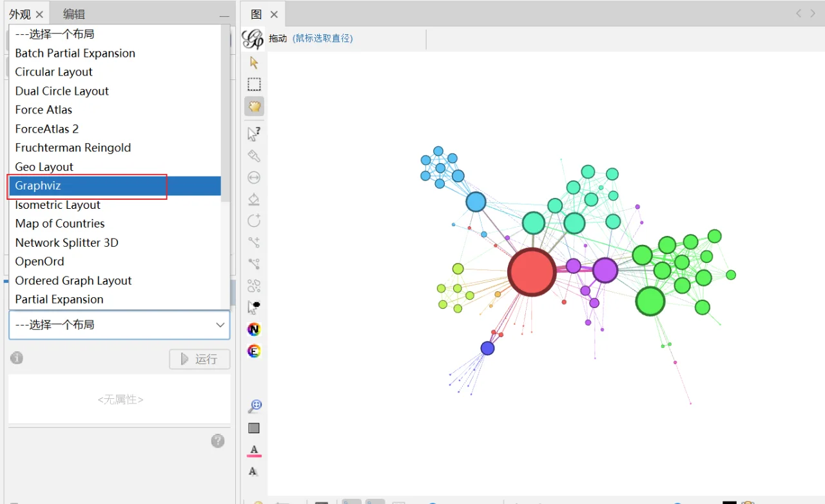Click the layout combo box arrow
Image resolution: width=825 pixels, height=504 pixels.
pyautogui.click(x=220, y=325)
